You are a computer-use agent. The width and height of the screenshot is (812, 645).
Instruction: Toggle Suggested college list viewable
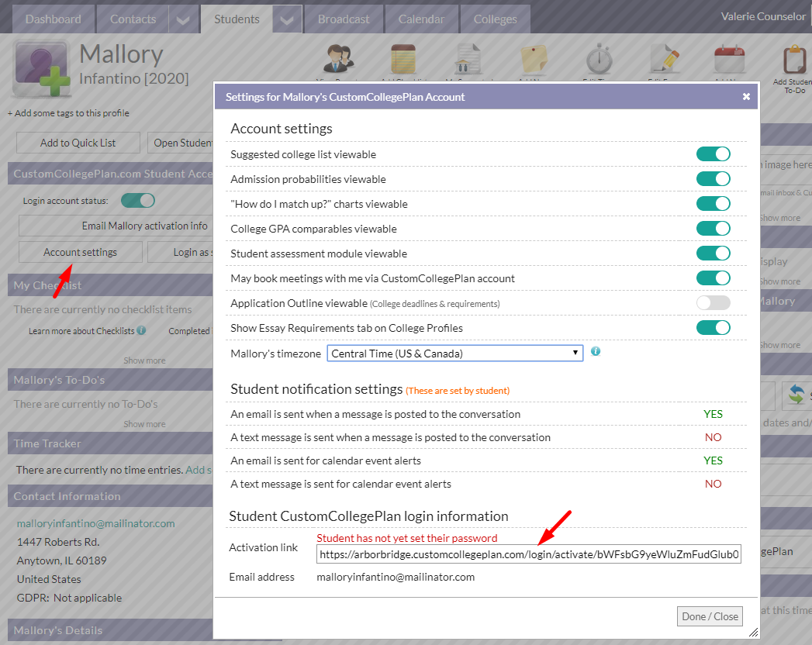click(x=713, y=153)
